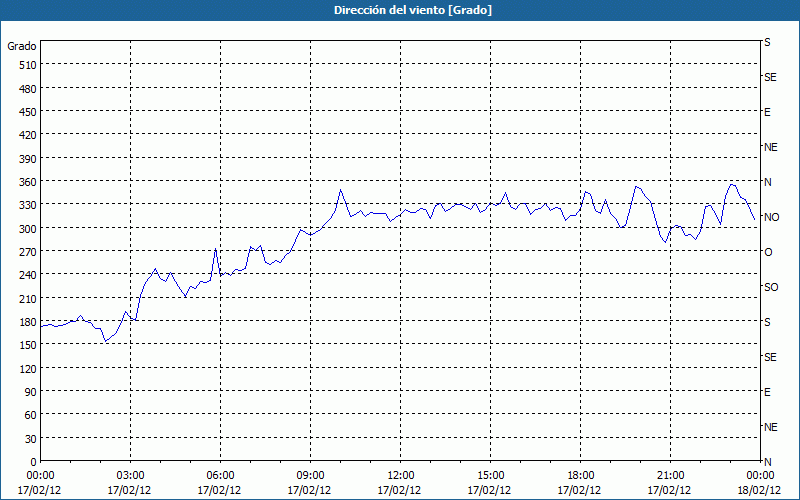The height and width of the screenshot is (500, 800).
Task: Select the 450 y-axis value
Action: (28, 112)
